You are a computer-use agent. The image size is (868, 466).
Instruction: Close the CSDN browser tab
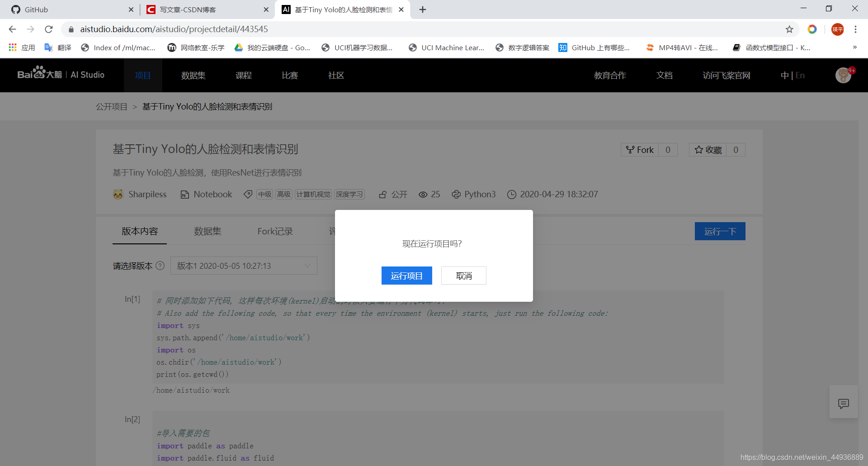coord(266,10)
